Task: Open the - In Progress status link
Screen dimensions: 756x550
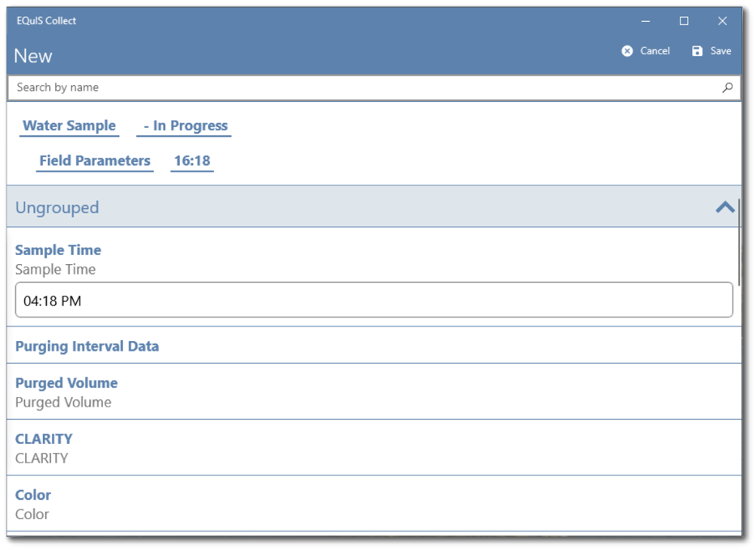Action: click(184, 126)
